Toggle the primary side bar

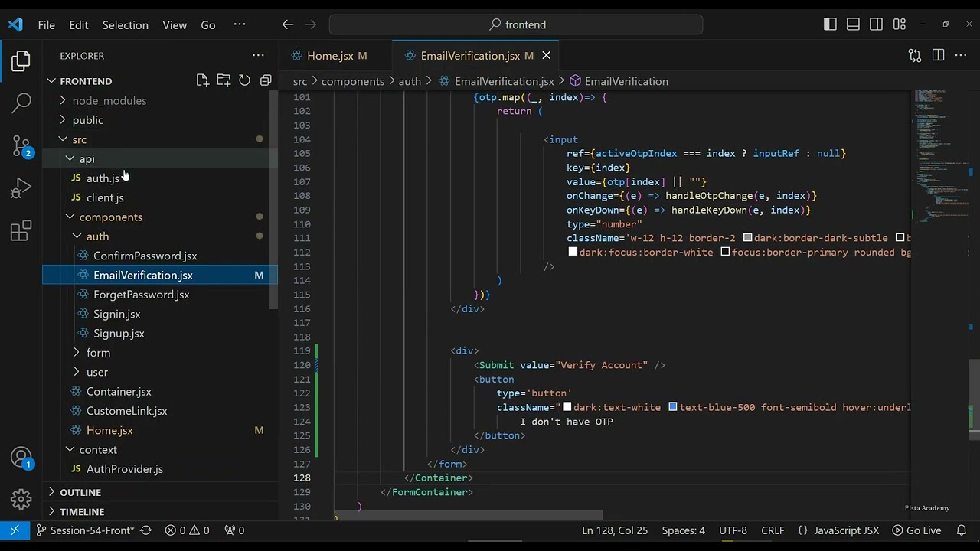tap(830, 24)
